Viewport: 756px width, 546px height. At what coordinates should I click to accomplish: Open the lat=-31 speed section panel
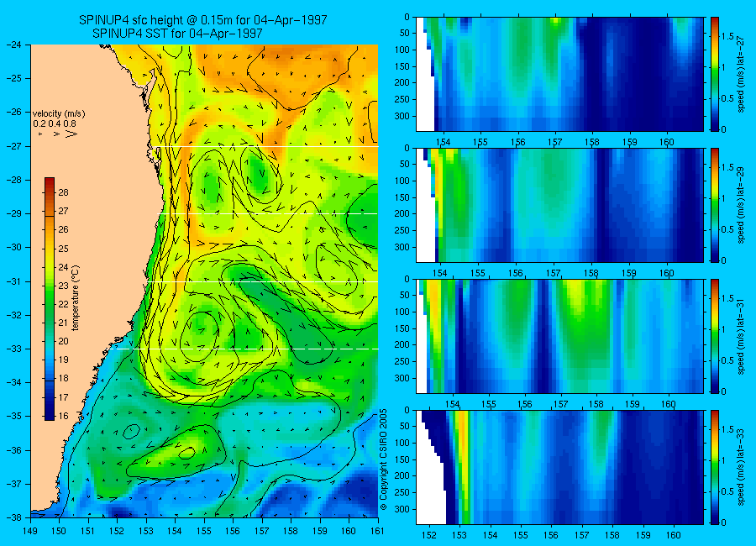pyautogui.click(x=559, y=336)
